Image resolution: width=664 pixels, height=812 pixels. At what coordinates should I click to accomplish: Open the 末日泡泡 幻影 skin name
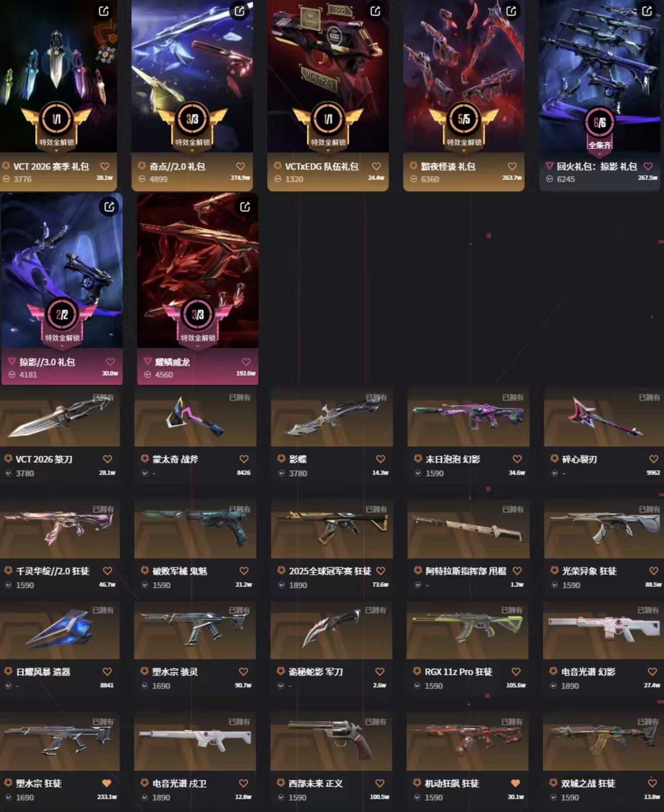click(x=453, y=459)
